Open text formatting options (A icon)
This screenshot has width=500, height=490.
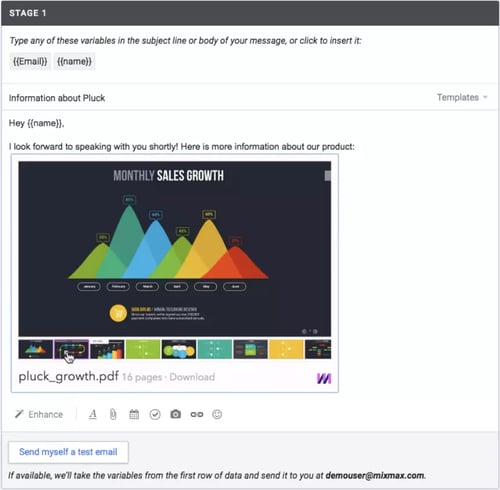tap(93, 414)
